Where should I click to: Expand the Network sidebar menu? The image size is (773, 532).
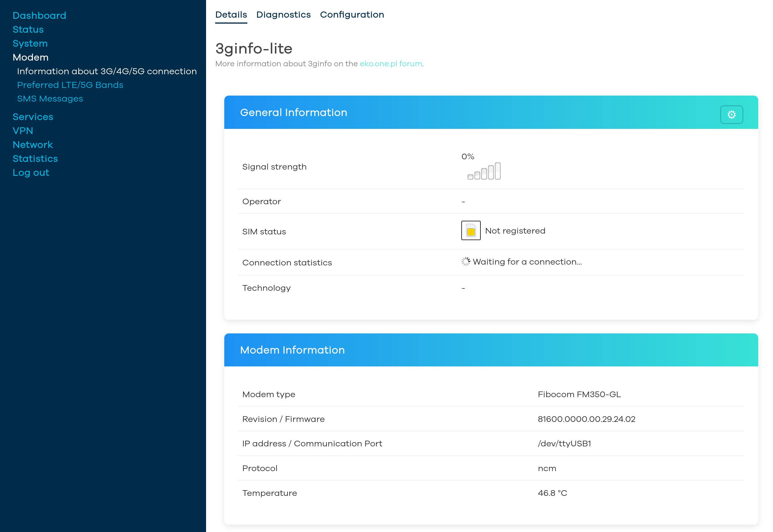pos(33,145)
